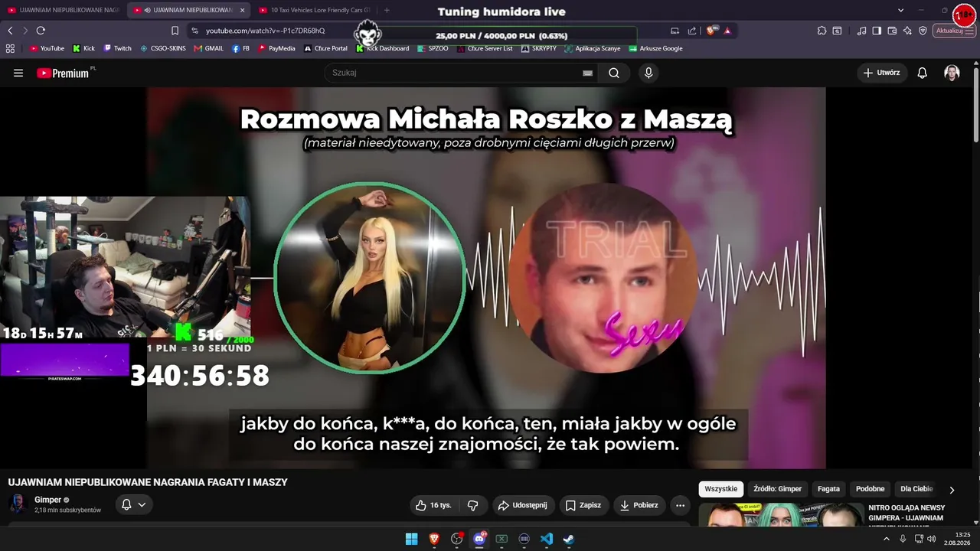The height and width of the screenshot is (551, 980).
Task: Open the on-screen keyboard in the search box
Action: 587,73
